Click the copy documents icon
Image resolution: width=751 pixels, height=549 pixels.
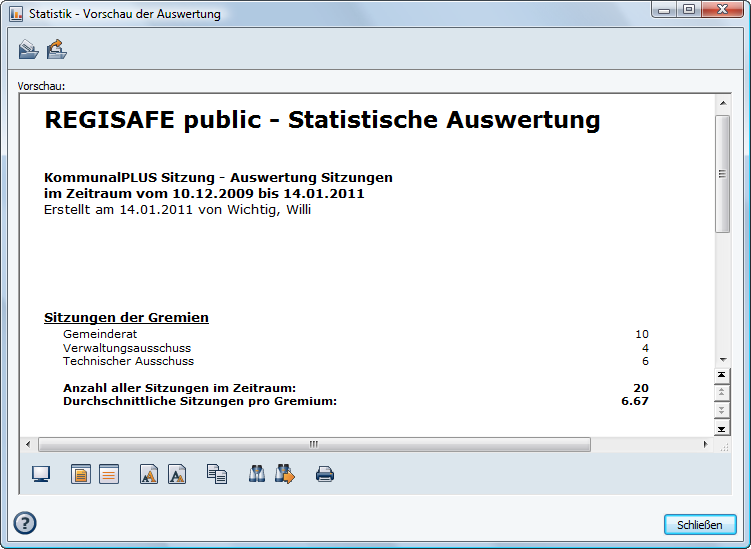click(217, 474)
